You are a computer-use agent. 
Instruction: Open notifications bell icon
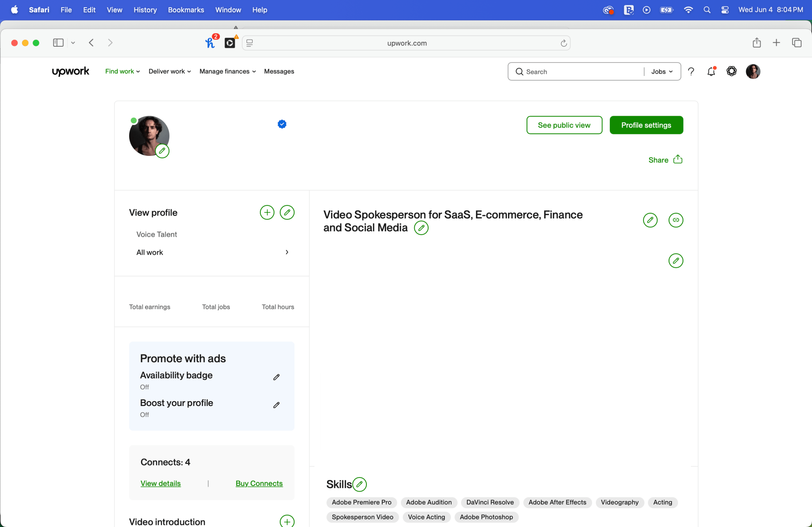(711, 71)
